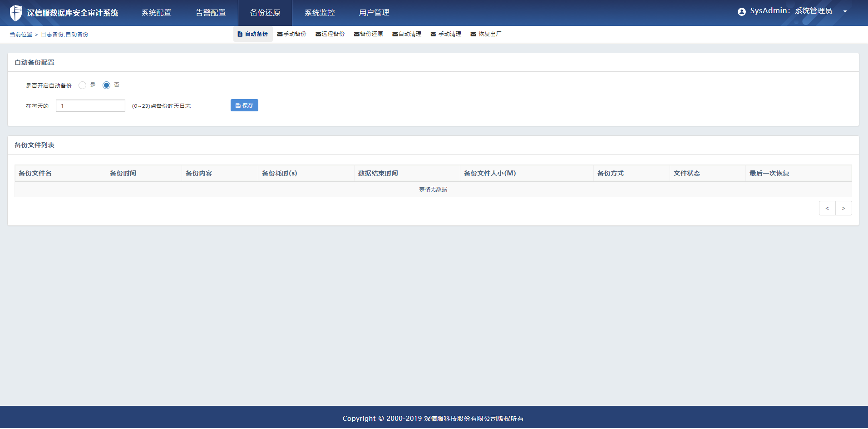
Task: Switch to the 系统监控 top menu
Action: (x=320, y=13)
